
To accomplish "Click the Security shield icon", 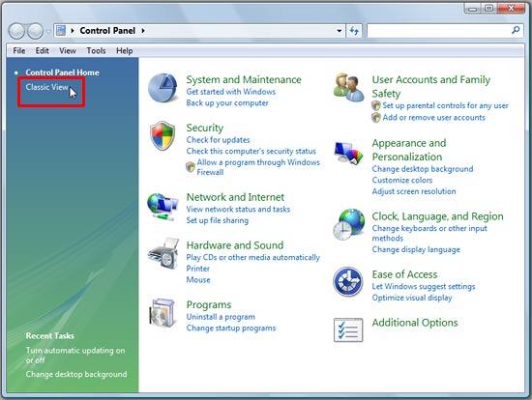I will pyautogui.click(x=163, y=135).
